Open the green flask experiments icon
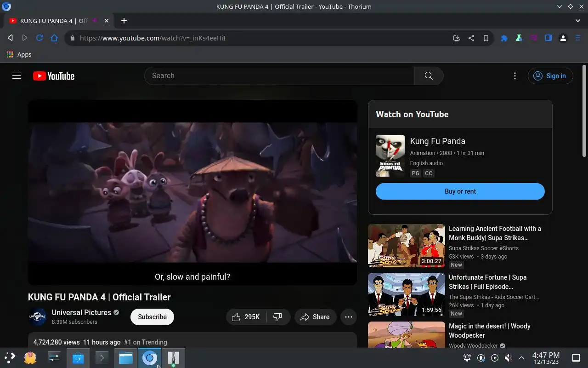588x368 pixels. [519, 38]
